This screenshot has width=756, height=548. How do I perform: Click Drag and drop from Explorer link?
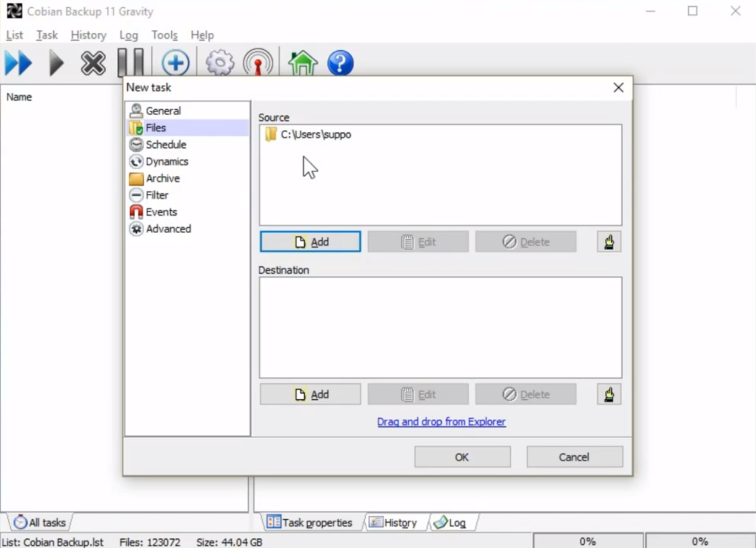click(441, 422)
